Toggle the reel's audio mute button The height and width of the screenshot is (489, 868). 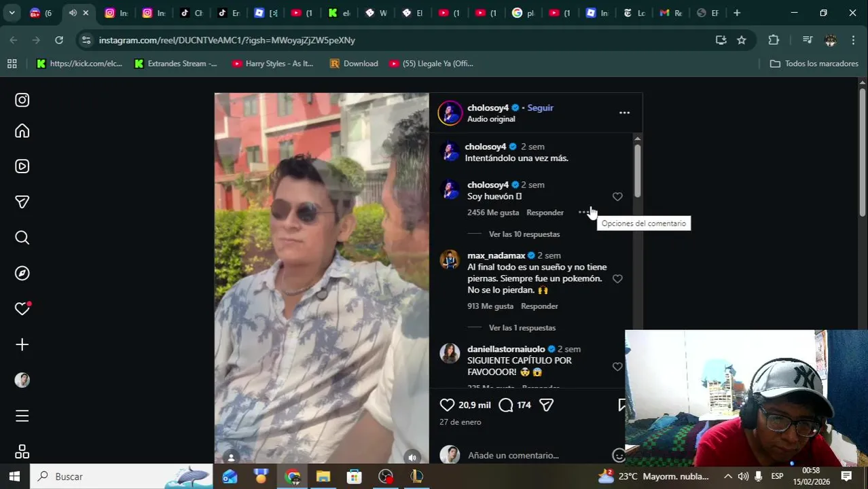[x=412, y=457]
